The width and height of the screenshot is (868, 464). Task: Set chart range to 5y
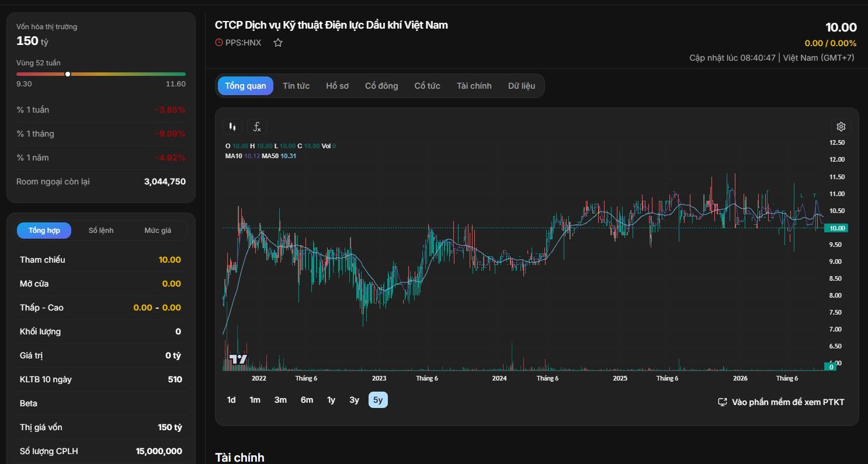(378, 400)
